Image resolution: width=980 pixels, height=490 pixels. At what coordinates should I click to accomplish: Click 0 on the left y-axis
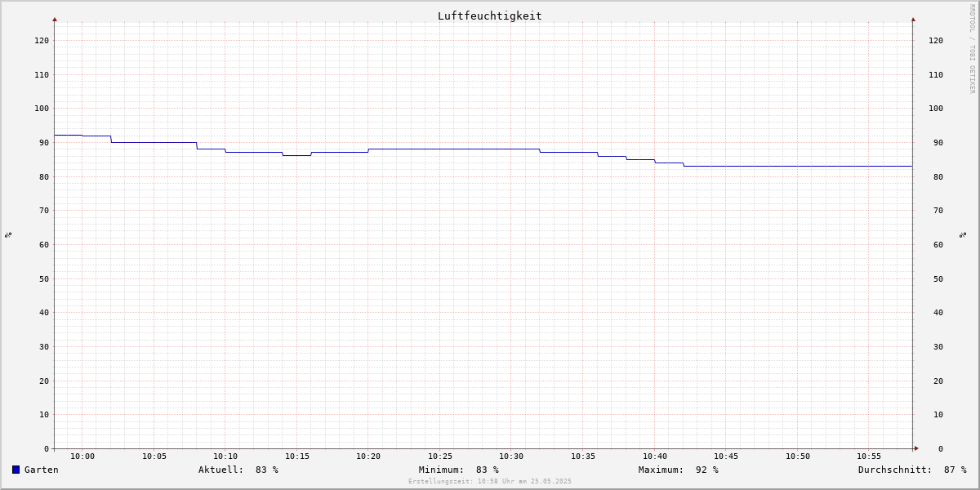click(x=47, y=449)
